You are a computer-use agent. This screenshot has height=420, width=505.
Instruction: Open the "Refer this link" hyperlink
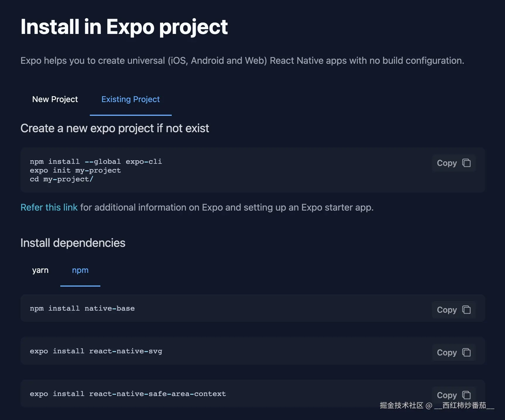pos(49,207)
